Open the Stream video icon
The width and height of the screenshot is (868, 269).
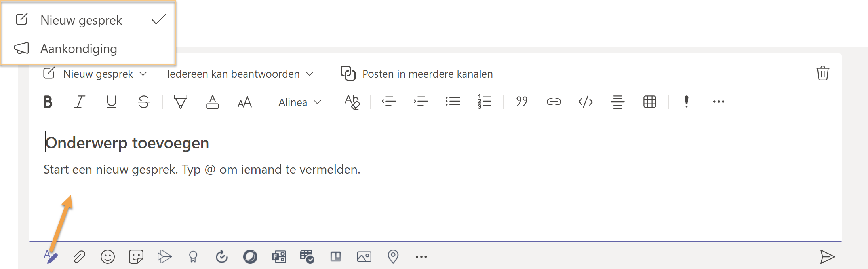[x=164, y=257]
